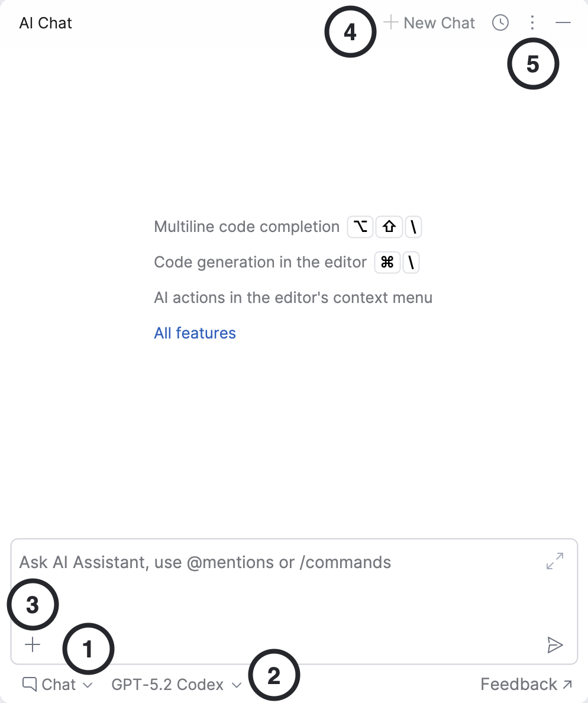Open the three-dot options menu
This screenshot has height=703, width=588.
(x=532, y=22)
